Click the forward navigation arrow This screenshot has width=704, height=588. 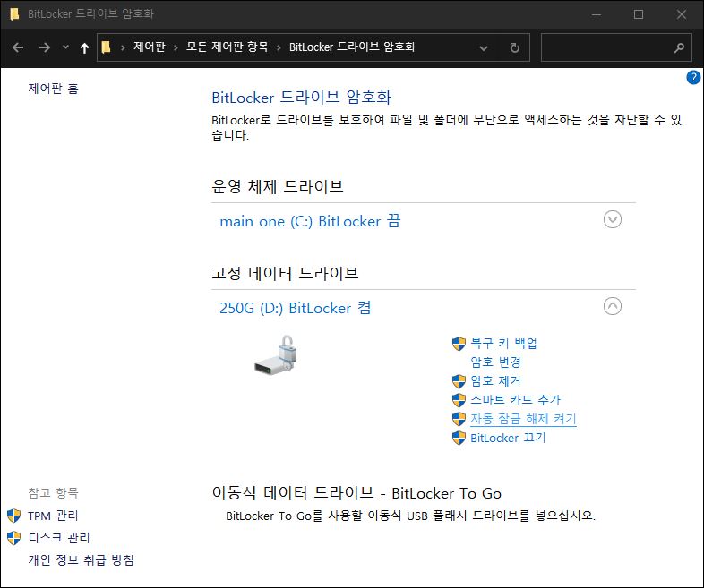click(44, 47)
